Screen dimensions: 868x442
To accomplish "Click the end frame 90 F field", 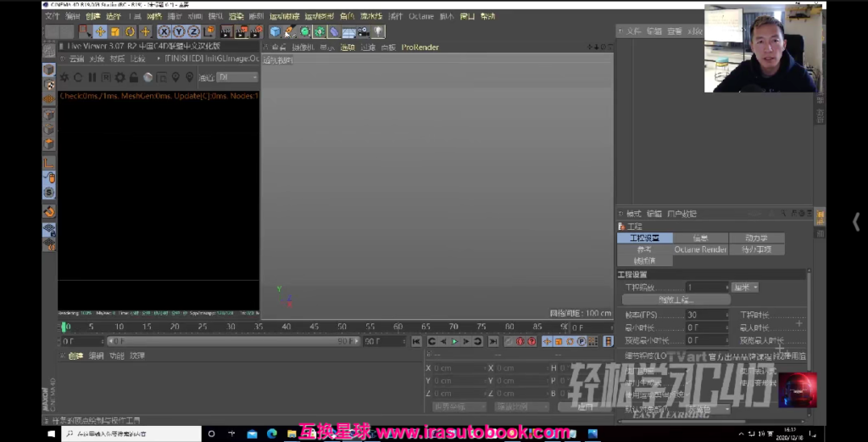I will [x=384, y=341].
